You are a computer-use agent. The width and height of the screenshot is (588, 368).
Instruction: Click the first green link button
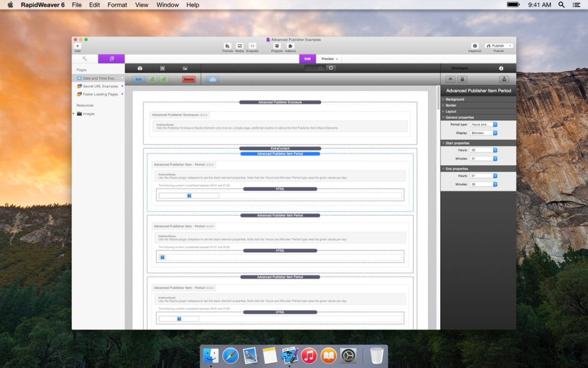click(152, 79)
